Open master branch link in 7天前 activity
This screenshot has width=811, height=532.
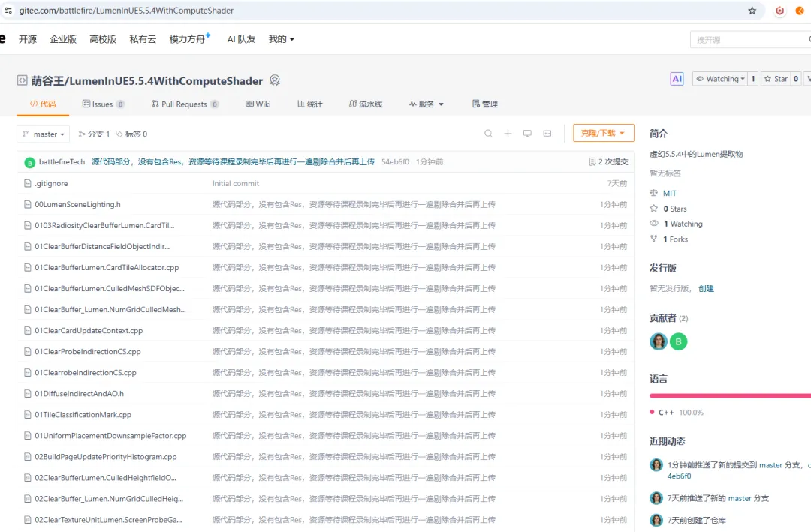coord(740,498)
